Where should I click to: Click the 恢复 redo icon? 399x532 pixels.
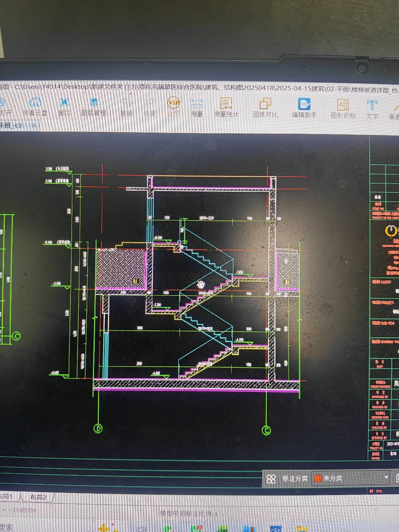[x=150, y=108]
